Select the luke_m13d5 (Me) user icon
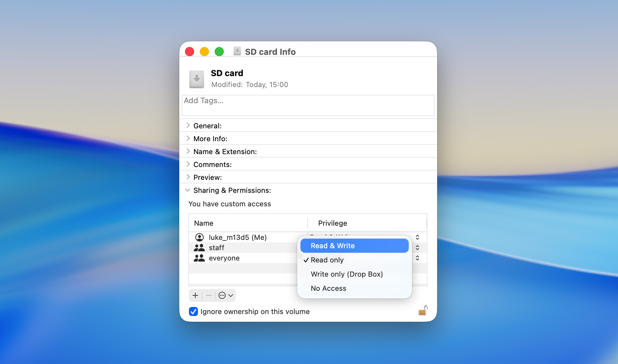 [x=199, y=237]
